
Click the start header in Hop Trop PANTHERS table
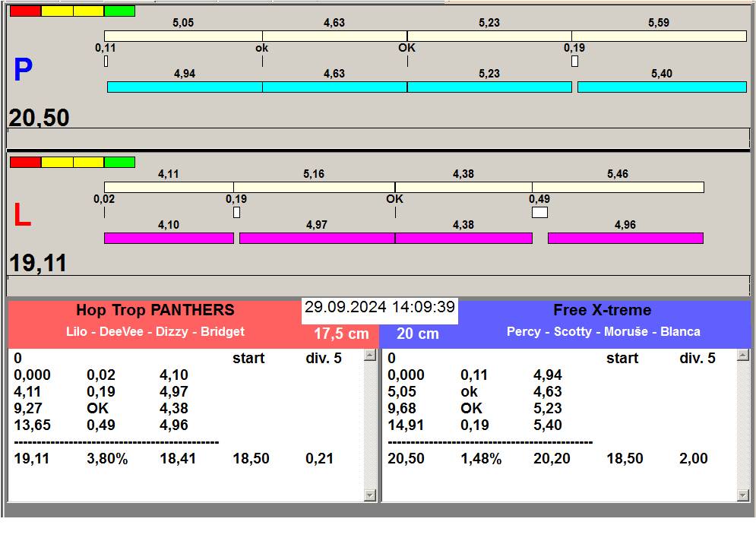pyautogui.click(x=248, y=359)
